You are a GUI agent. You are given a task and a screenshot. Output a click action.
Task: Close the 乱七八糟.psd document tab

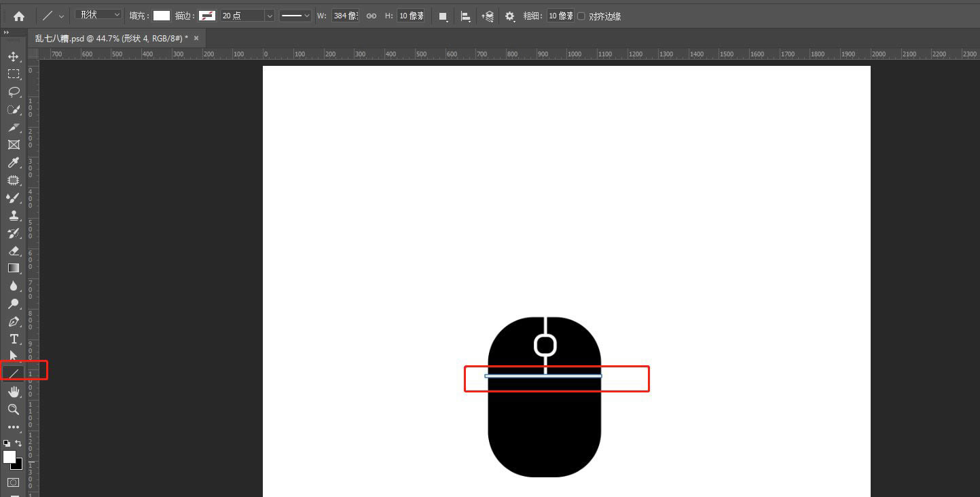[196, 39]
